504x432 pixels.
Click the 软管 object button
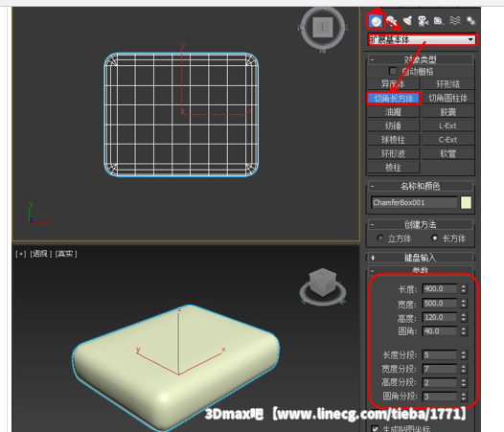(447, 153)
